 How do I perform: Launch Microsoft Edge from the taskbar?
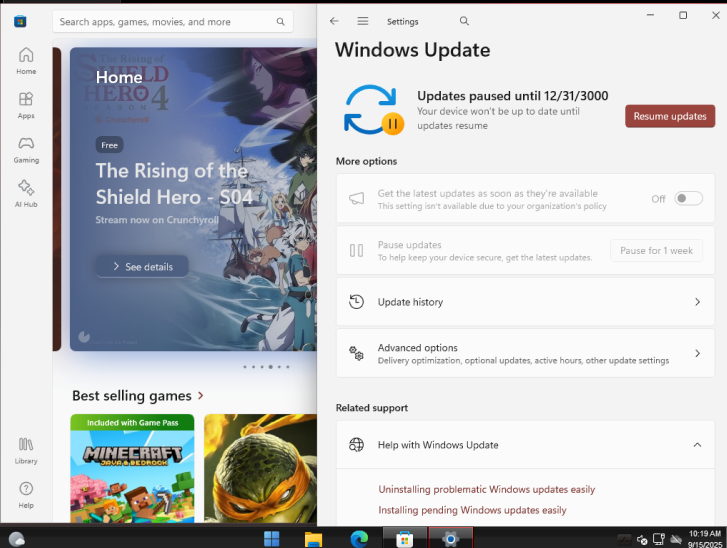tap(359, 539)
